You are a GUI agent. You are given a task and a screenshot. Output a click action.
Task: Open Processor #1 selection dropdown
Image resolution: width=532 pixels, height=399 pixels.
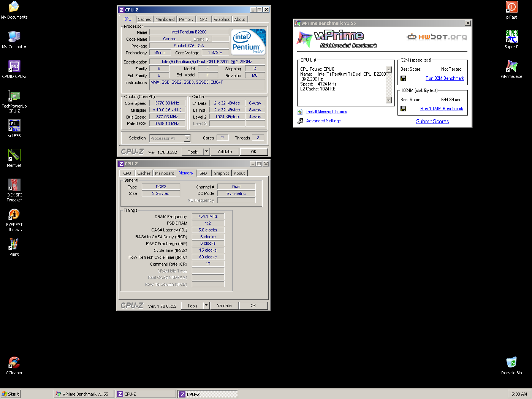coord(187,138)
